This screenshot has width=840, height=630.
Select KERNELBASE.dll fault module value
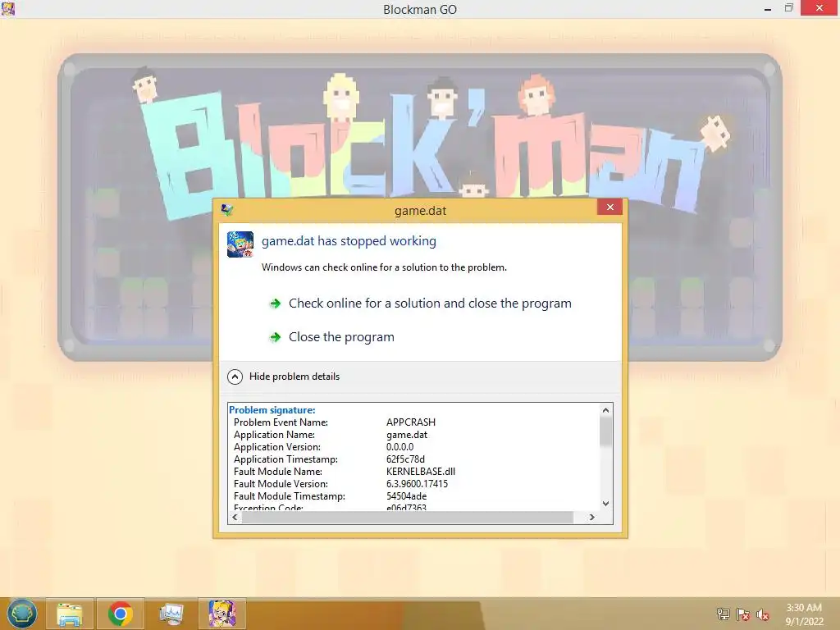421,472
